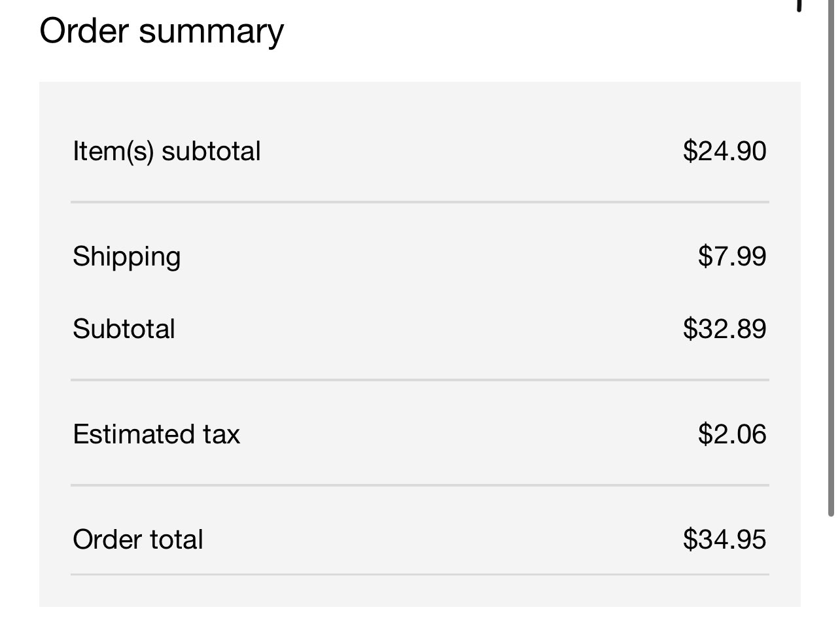Click the partial icon at top right corner
The height and width of the screenshot is (635, 840).
pos(799,5)
